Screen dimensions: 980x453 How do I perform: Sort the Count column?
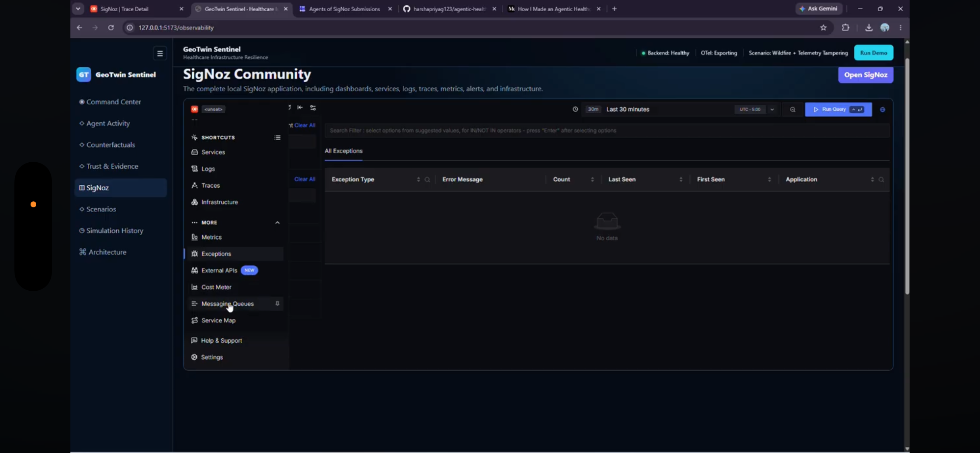592,180
